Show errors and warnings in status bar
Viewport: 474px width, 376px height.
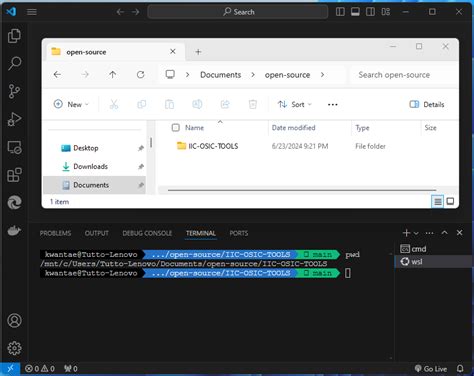tap(40, 369)
